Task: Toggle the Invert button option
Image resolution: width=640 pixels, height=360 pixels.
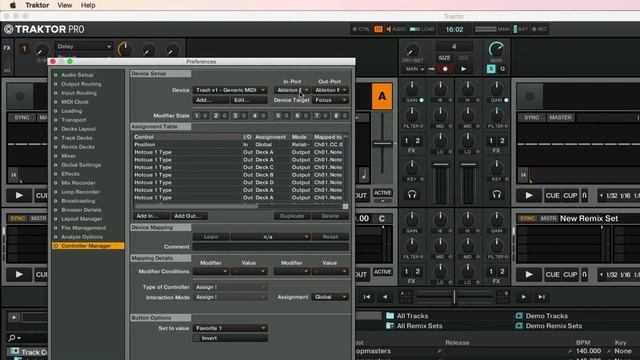Action: click(x=230, y=338)
